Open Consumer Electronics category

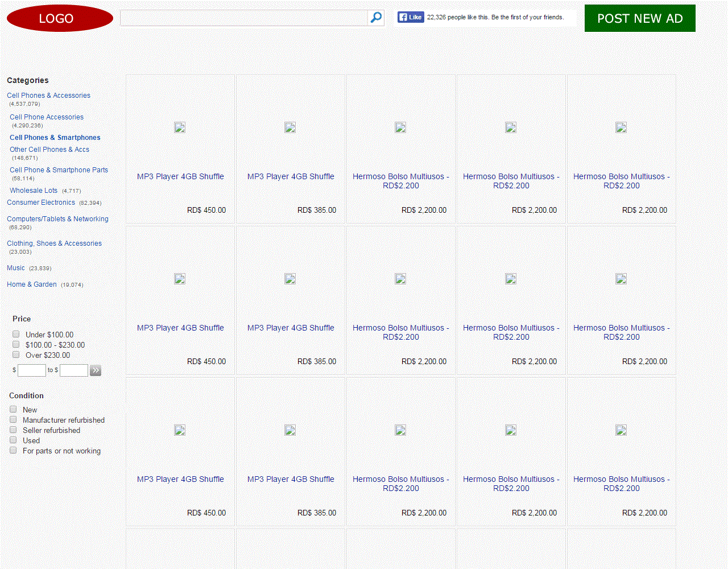tap(41, 203)
